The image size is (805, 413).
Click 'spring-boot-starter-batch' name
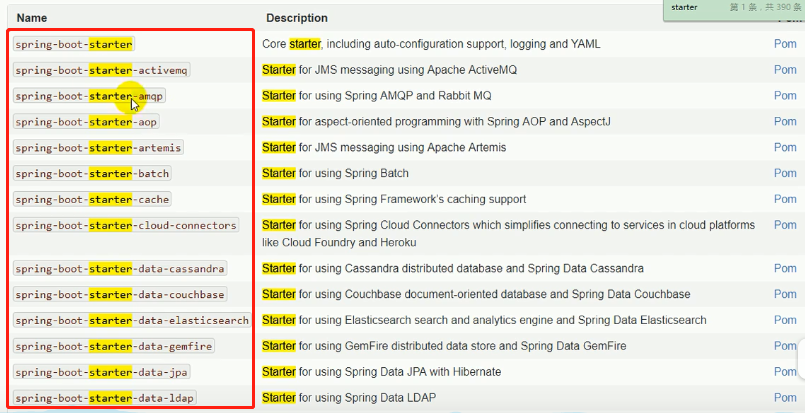coord(92,174)
